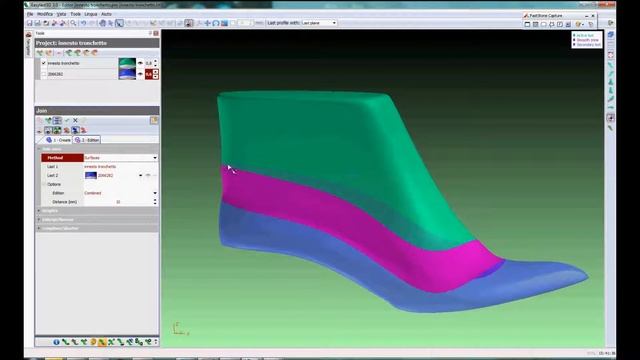Click the yellow circular icon in bottom toolbar
Viewport: 640px width, 360px height.
(93, 342)
